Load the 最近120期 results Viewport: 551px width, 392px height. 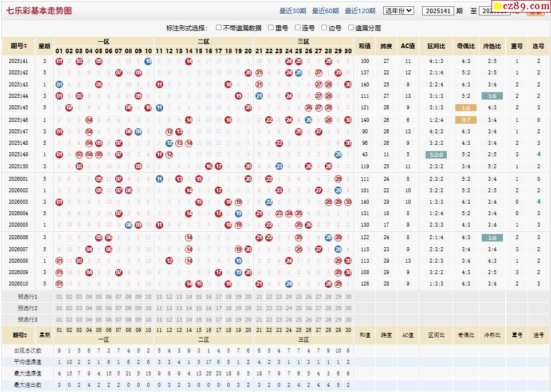pos(360,11)
